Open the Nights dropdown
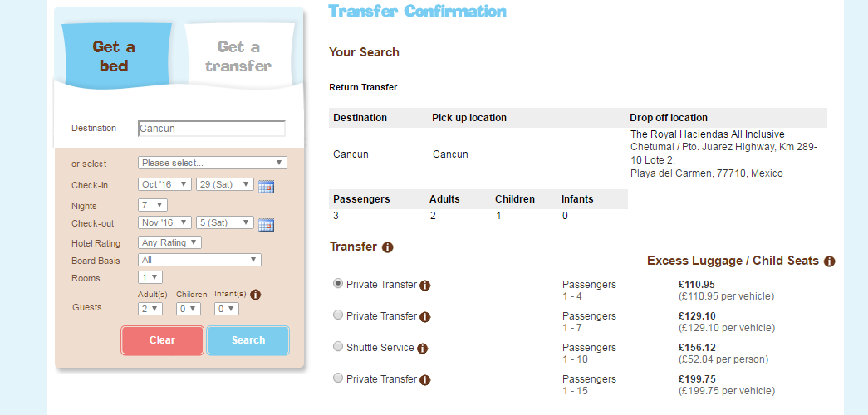This screenshot has height=415, width=868. click(x=153, y=205)
